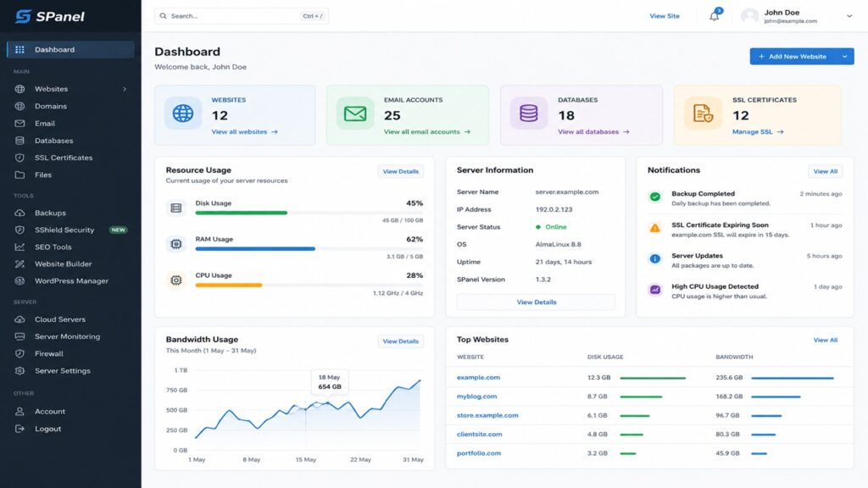
Task: Click the RAM Usage progress bar
Action: [x=309, y=249]
